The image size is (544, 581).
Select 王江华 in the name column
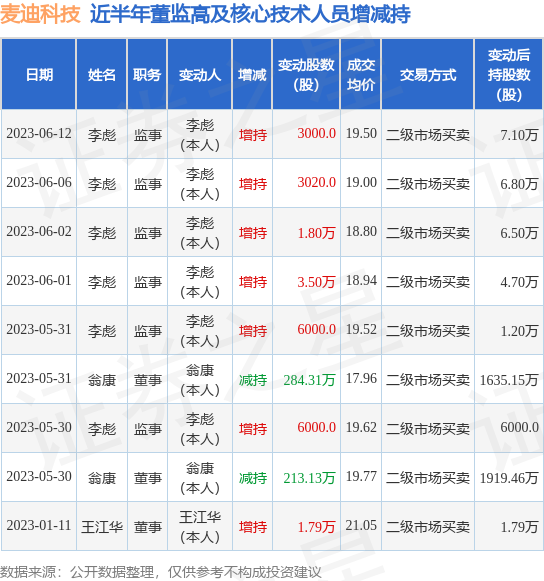[x=102, y=527]
